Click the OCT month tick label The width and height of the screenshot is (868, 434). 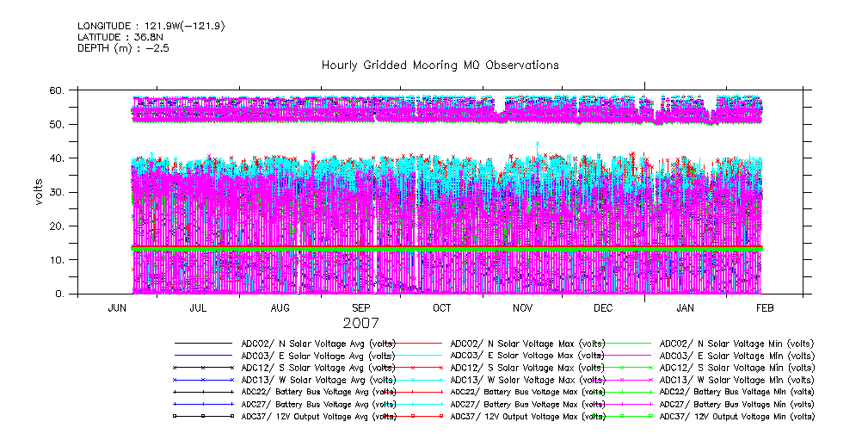[x=441, y=308]
